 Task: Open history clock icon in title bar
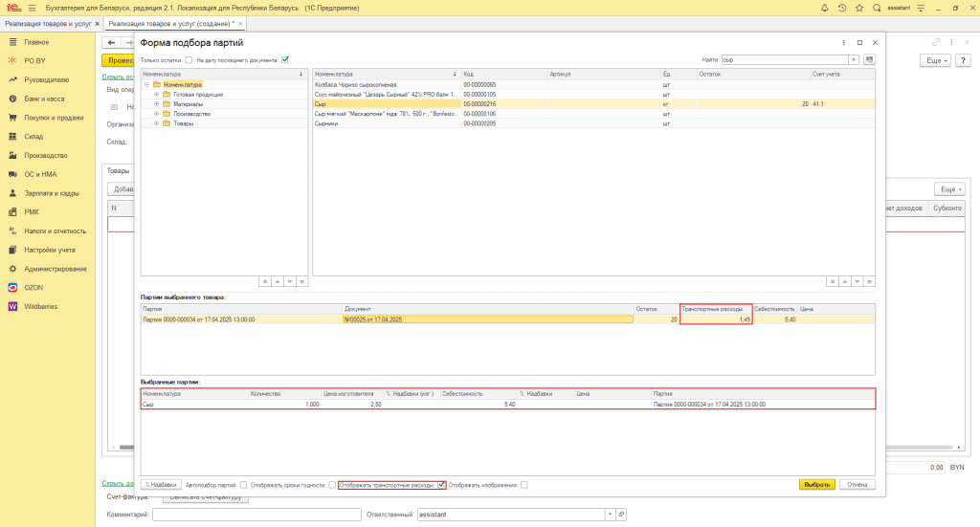pyautogui.click(x=842, y=8)
